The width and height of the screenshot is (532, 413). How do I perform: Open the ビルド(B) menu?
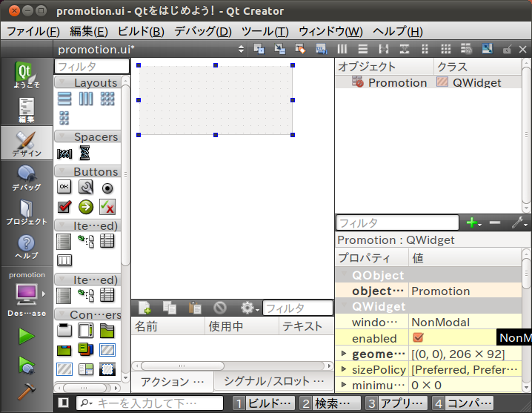coord(141,31)
